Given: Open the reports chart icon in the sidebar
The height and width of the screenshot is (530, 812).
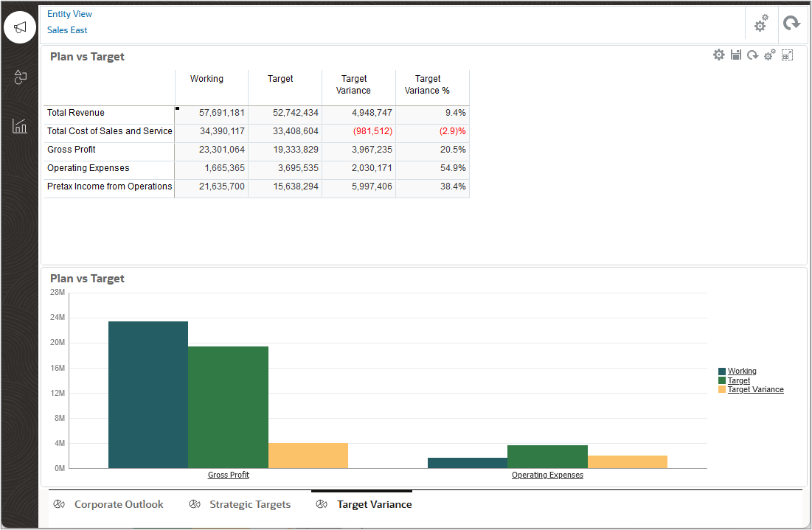Looking at the screenshot, I should tap(19, 126).
